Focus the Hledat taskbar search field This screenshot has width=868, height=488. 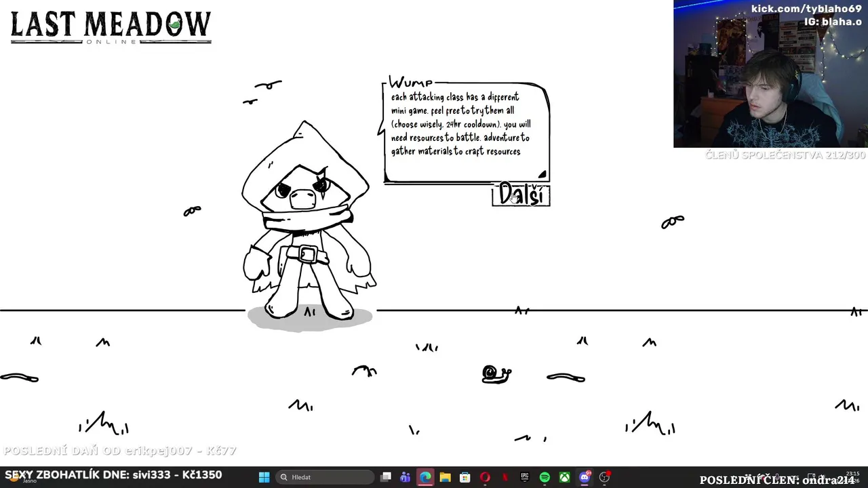click(x=326, y=477)
